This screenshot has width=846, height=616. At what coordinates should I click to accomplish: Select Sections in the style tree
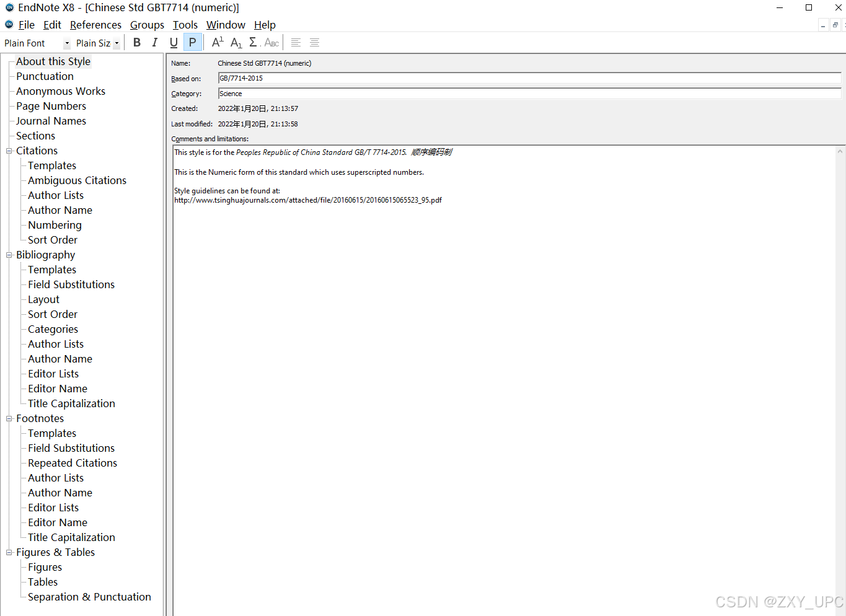pos(35,136)
